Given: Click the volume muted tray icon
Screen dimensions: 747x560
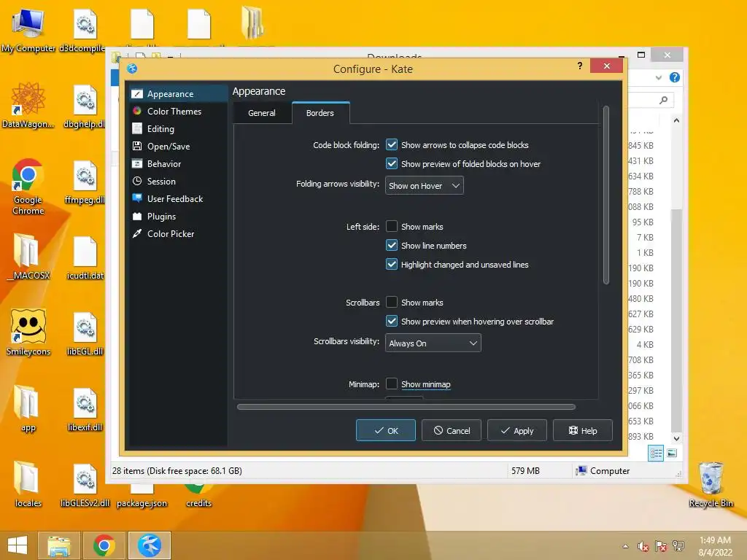Looking at the screenshot, I should tap(643, 547).
